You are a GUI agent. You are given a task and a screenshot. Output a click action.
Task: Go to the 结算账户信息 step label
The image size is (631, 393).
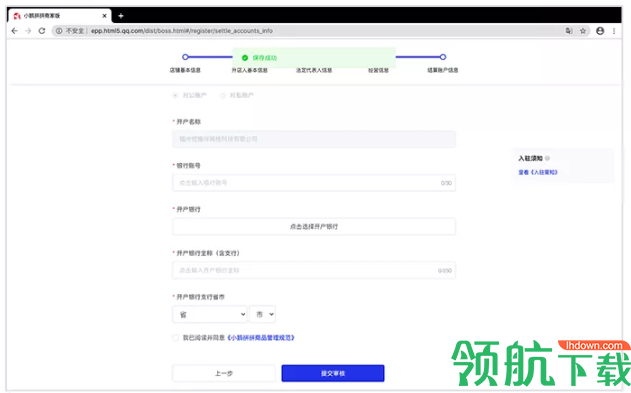coord(443,70)
